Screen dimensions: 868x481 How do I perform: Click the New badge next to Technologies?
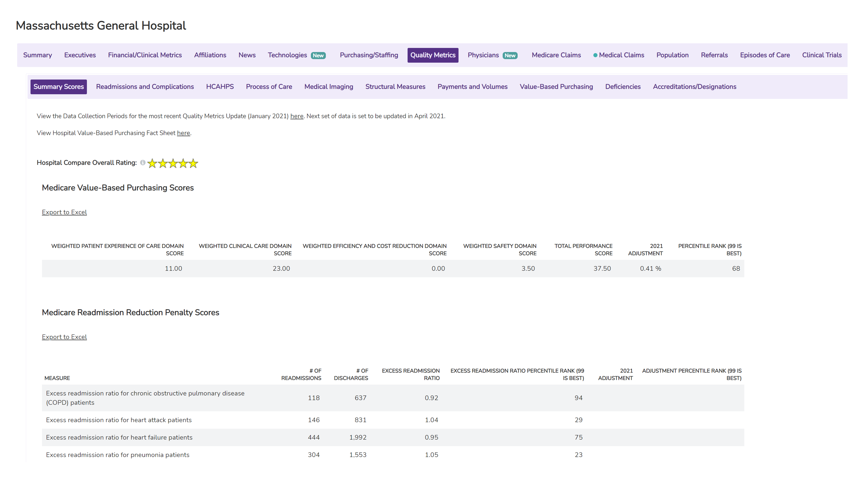coord(318,56)
